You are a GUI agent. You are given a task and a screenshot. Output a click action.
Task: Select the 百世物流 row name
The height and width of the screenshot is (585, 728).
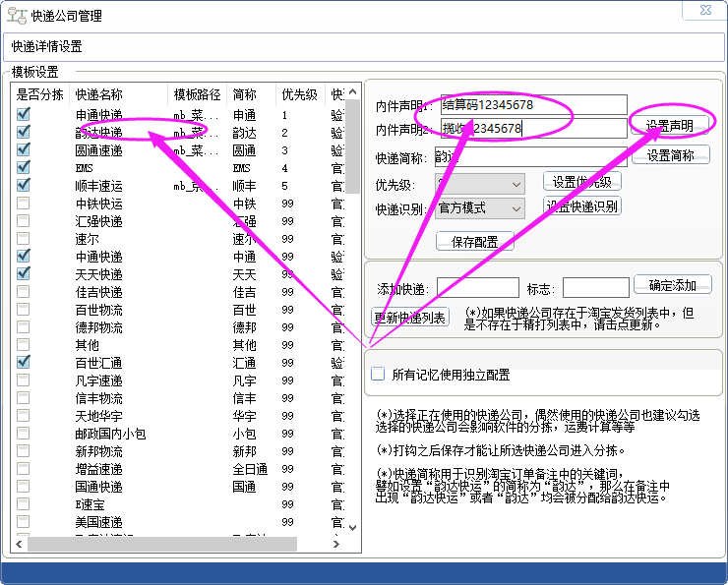[x=99, y=310]
